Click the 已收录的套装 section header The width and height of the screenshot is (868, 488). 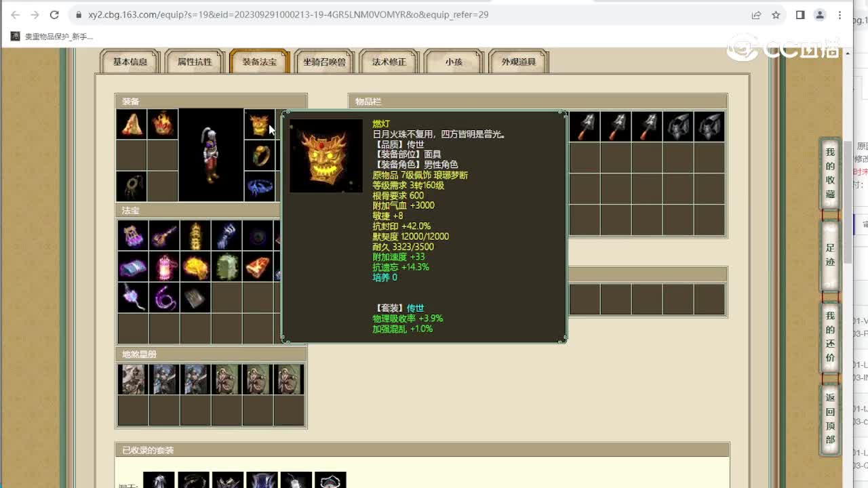click(x=422, y=450)
